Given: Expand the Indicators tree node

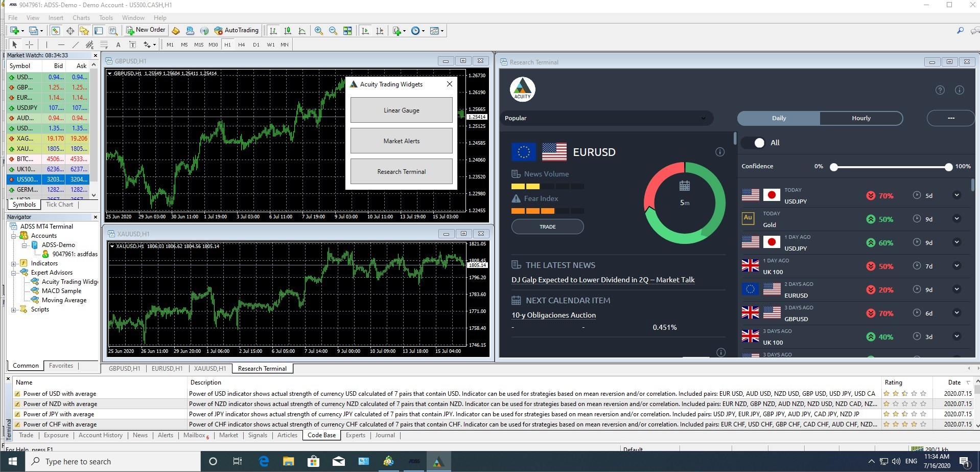Looking at the screenshot, I should 14,263.
